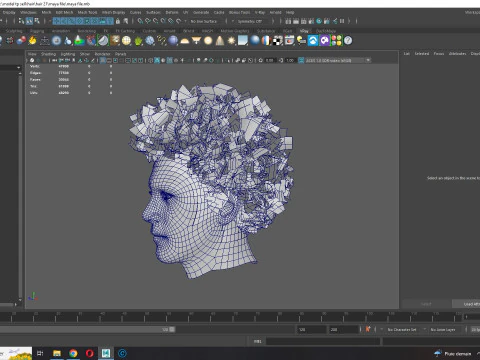Open File Explorer from the taskbar
The height and width of the screenshot is (360, 480).
tap(57, 353)
